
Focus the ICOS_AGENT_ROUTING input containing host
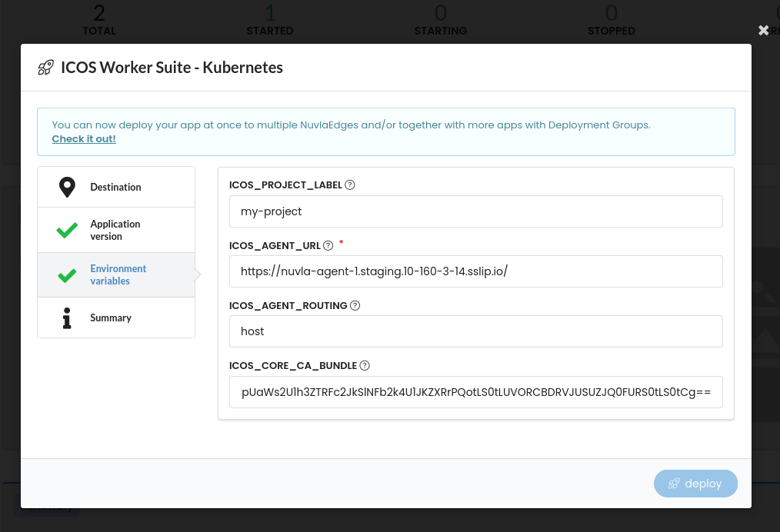[475, 331]
